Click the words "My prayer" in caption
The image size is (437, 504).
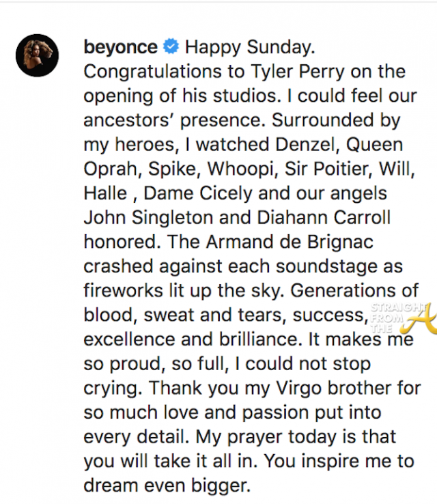click(222, 436)
